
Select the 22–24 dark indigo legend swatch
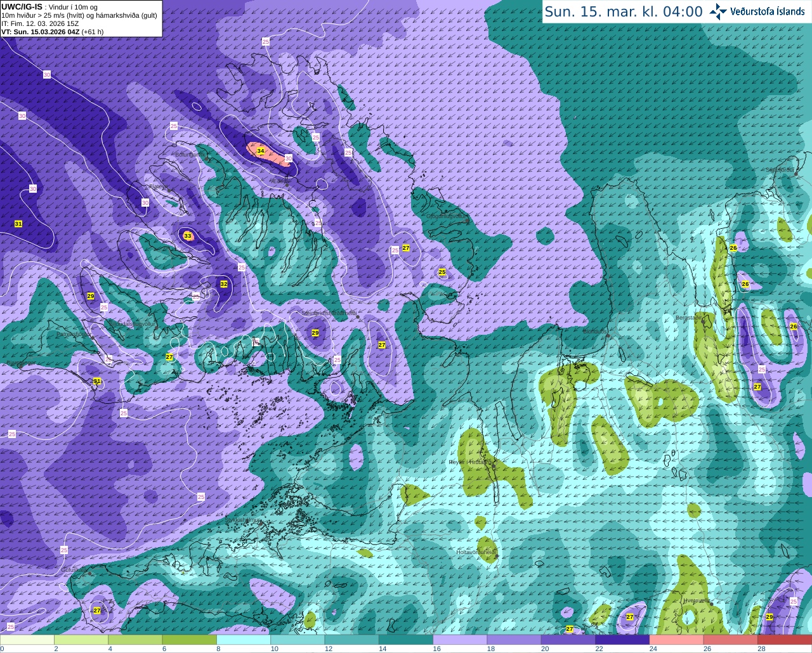click(x=622, y=640)
